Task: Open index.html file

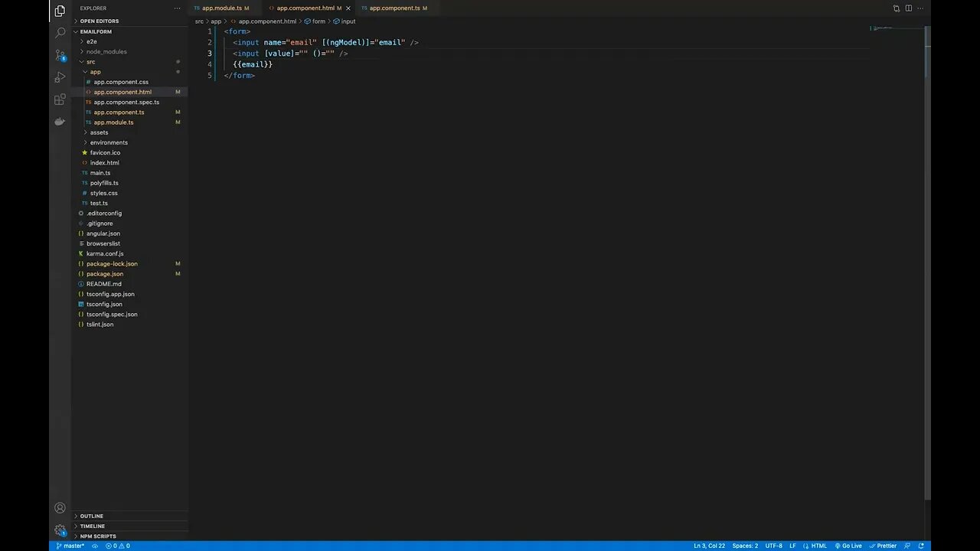Action: (x=130, y=162)
